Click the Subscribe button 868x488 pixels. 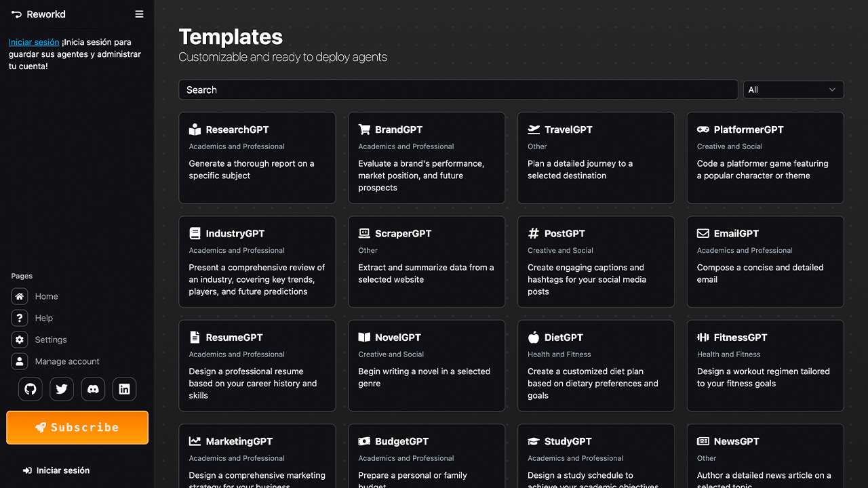(77, 428)
